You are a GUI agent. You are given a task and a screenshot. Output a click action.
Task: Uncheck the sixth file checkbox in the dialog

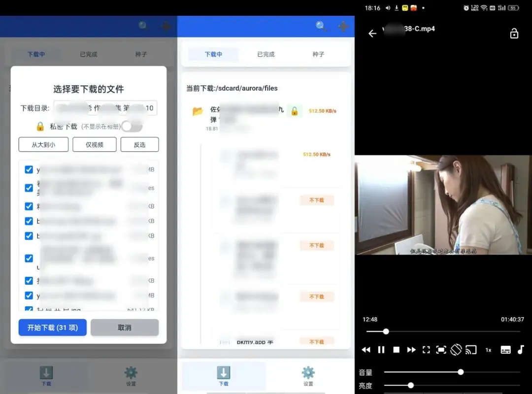[x=29, y=258]
